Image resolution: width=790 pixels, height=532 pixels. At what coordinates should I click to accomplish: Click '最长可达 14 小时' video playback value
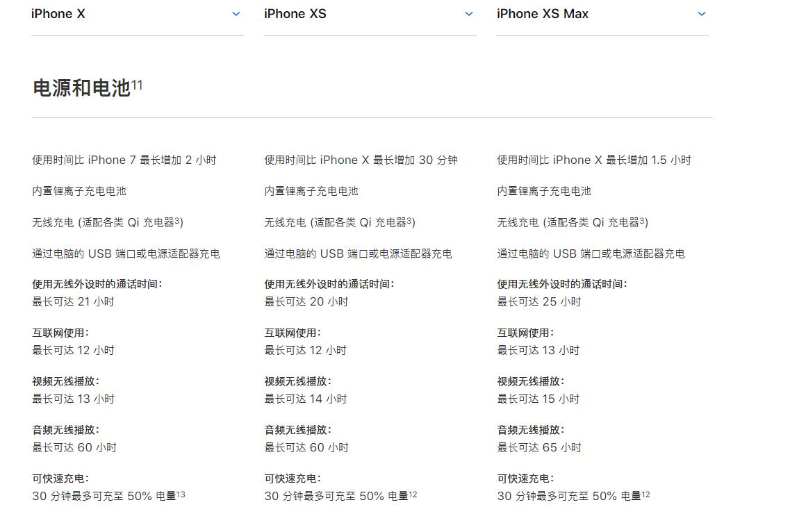point(306,399)
